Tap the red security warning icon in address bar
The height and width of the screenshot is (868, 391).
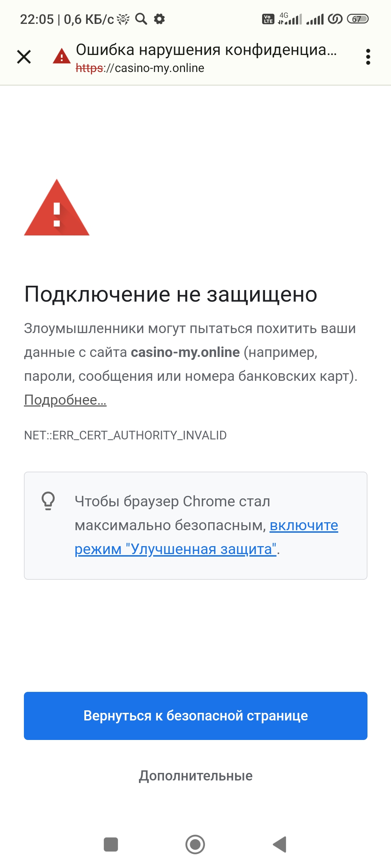pyautogui.click(x=62, y=56)
